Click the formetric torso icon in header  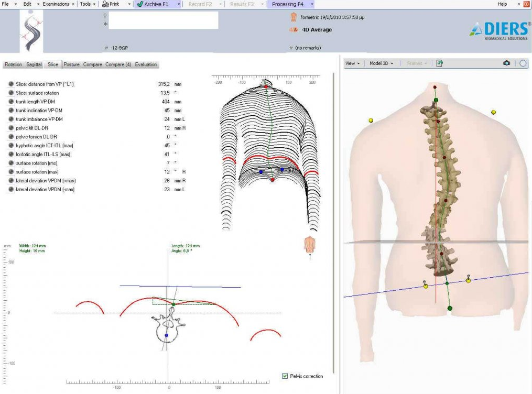pos(294,17)
